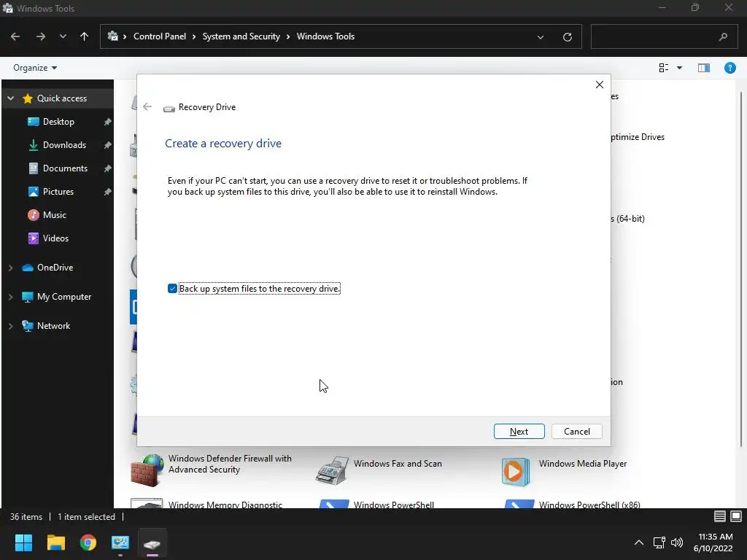Switch to large icons view in status bar

click(x=736, y=516)
